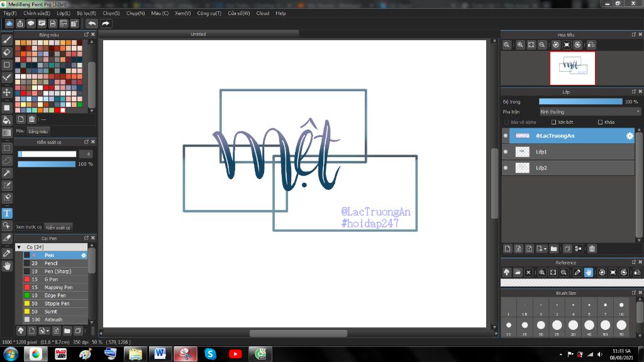This screenshot has height=362, width=644.
Task: Adjust the brush size slider
Action: [47, 154]
